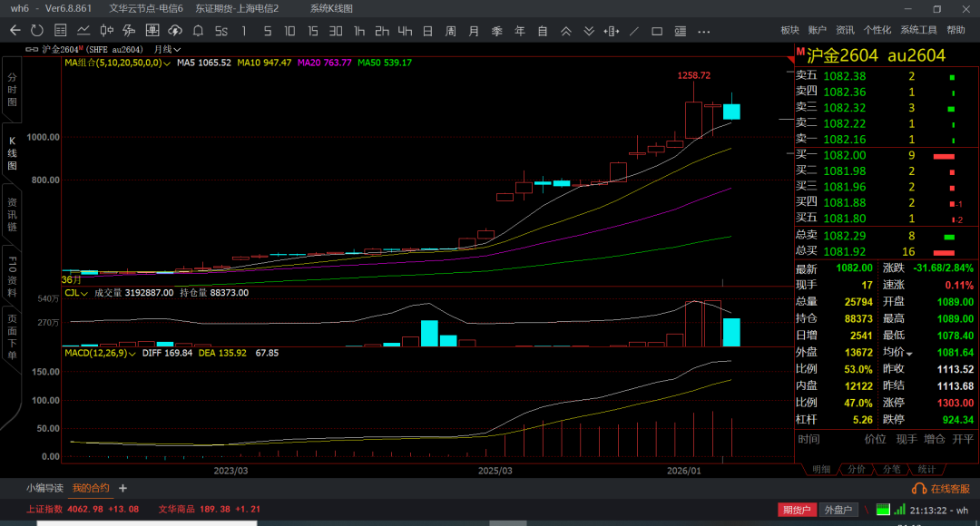Switch to the 分笔 tab
The height and width of the screenshot is (526, 980).
coord(891,469)
